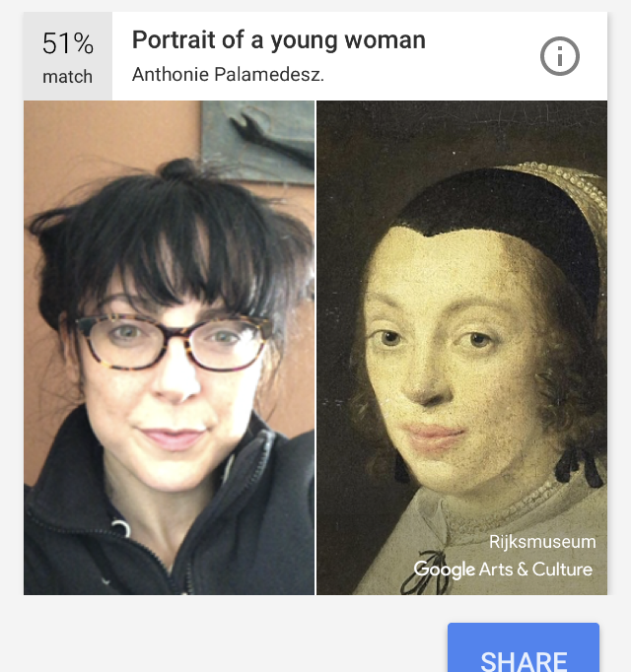Screen dimensions: 631x672
Task: View the selfie photo on the left
Action: pyautogui.click(x=169, y=348)
